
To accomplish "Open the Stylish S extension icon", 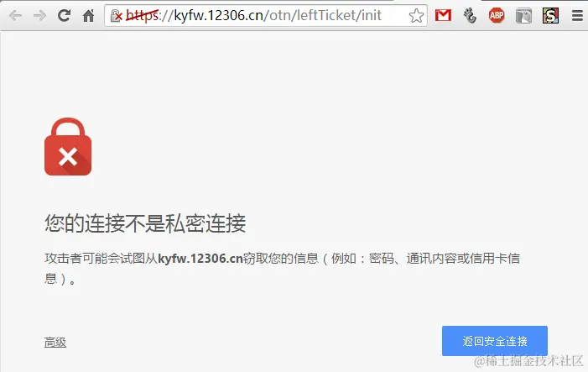I will point(550,15).
